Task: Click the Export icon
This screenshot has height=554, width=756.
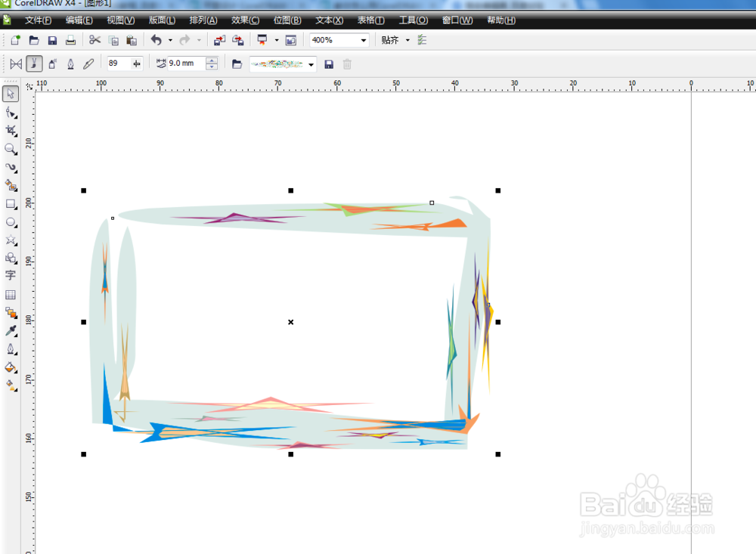Action: coord(237,40)
